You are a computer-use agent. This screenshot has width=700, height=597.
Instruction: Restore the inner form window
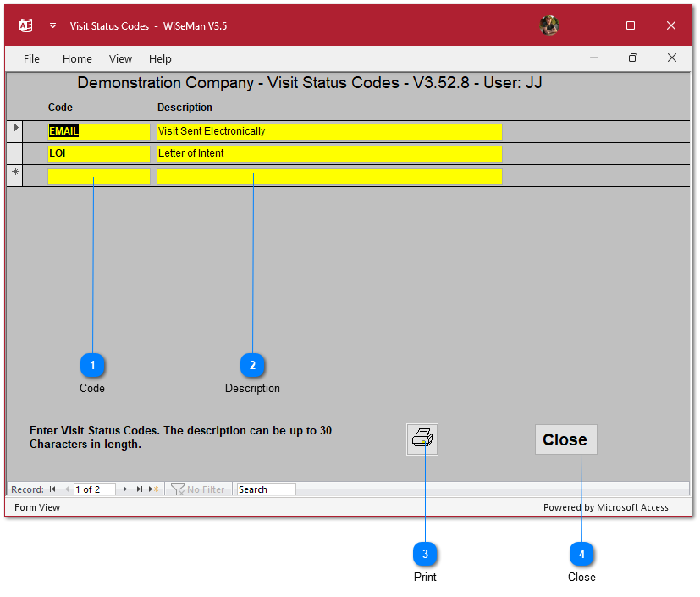click(632, 58)
